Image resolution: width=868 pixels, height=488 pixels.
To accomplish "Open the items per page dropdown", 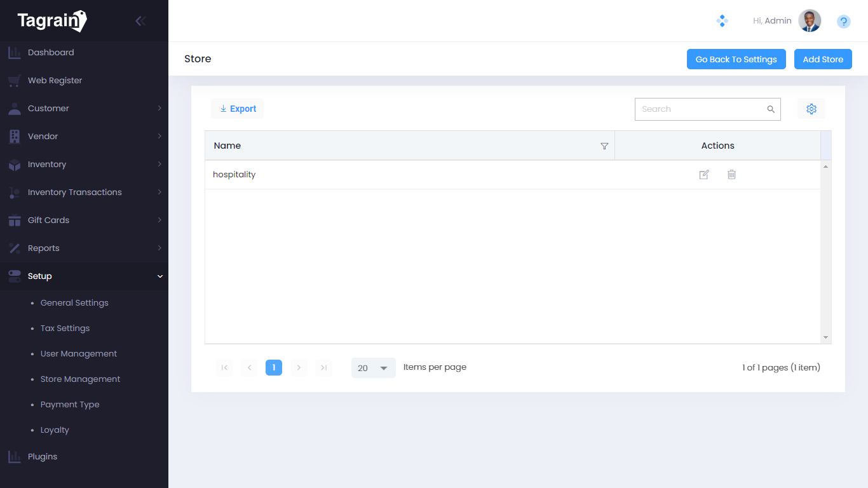I will pyautogui.click(x=373, y=368).
